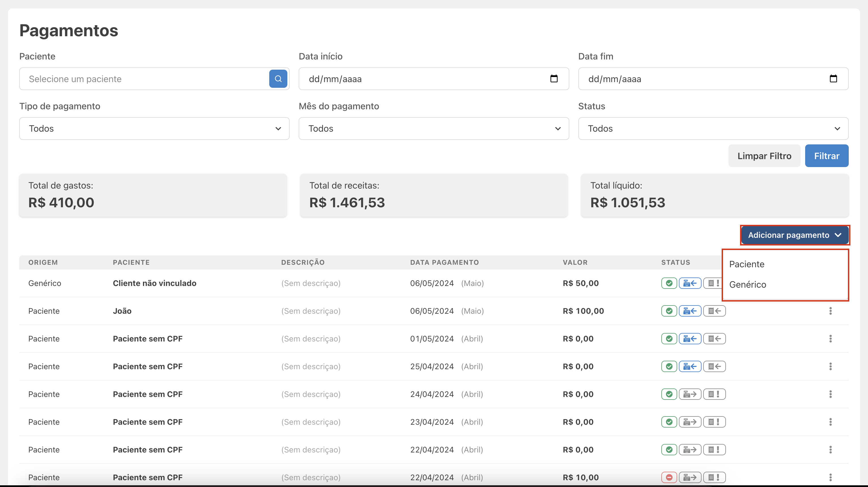Open three-dot menu for 01/05/2024 row
This screenshot has height=487, width=868.
tap(831, 339)
